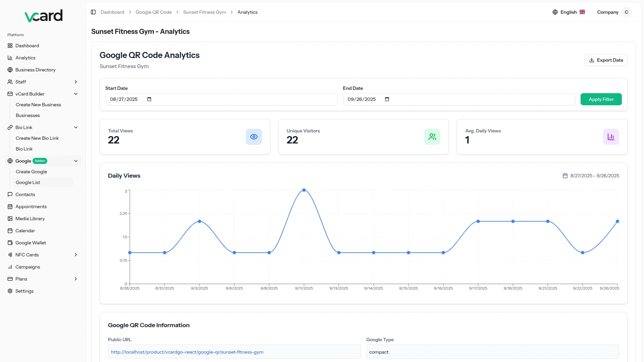
Task: Click the purple bar chart icon
Action: pyautogui.click(x=611, y=137)
